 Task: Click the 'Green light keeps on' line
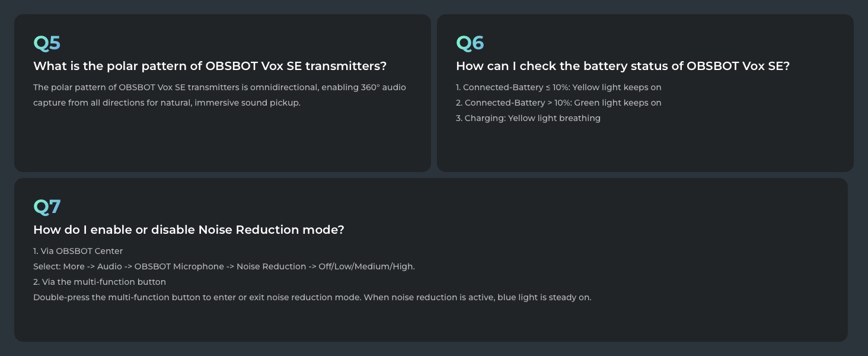(x=559, y=103)
